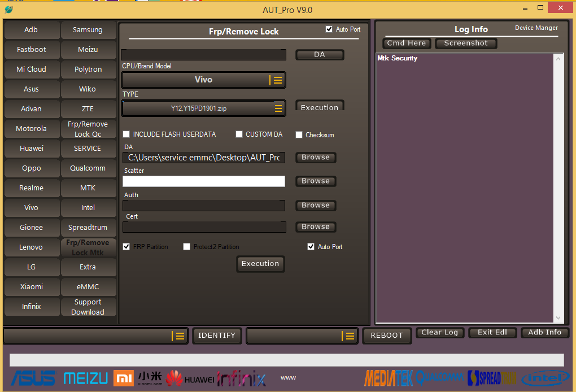Screen dimensions: 576x392
Task: Open the Samsung tab
Action: pyautogui.click(x=88, y=30)
